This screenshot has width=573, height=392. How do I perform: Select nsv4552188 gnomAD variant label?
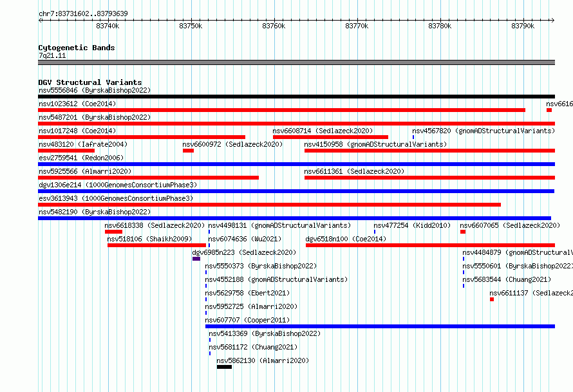pyautogui.click(x=276, y=279)
